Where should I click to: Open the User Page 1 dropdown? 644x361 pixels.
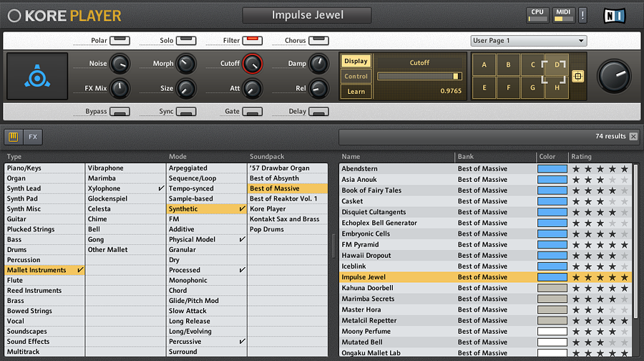point(528,41)
